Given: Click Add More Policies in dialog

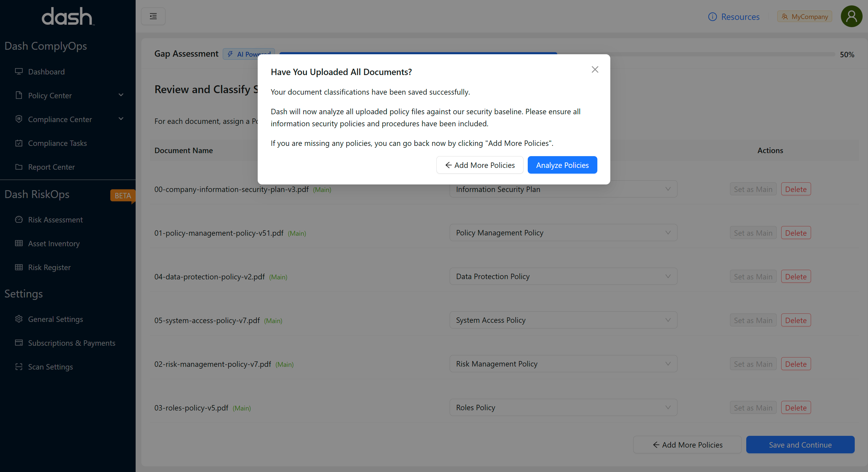Looking at the screenshot, I should pyautogui.click(x=480, y=165).
